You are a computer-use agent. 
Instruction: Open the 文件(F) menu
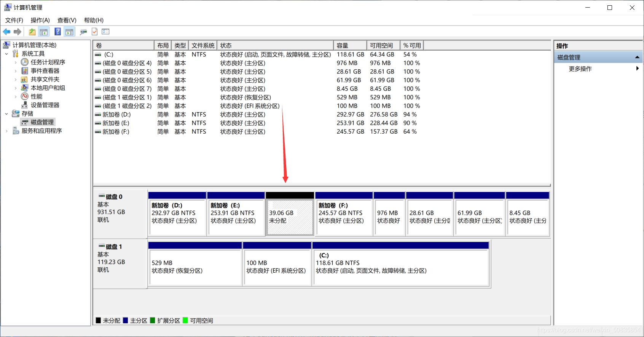click(14, 20)
